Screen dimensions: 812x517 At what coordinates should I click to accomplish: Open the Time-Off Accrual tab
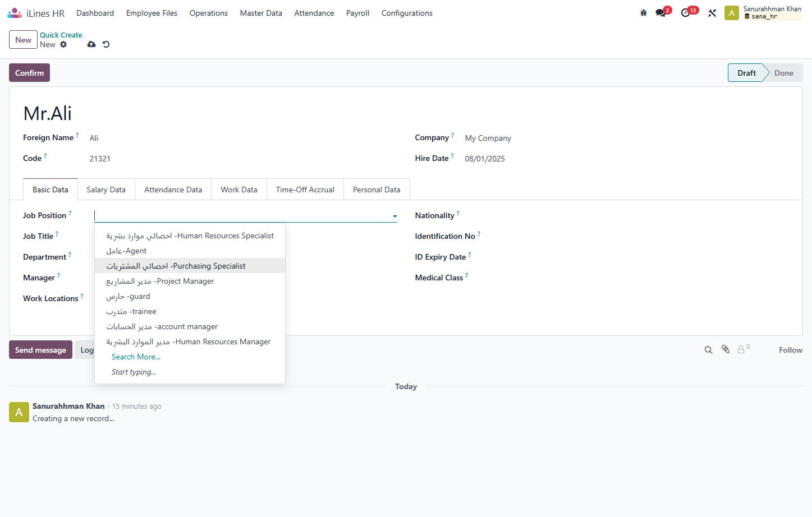(305, 190)
